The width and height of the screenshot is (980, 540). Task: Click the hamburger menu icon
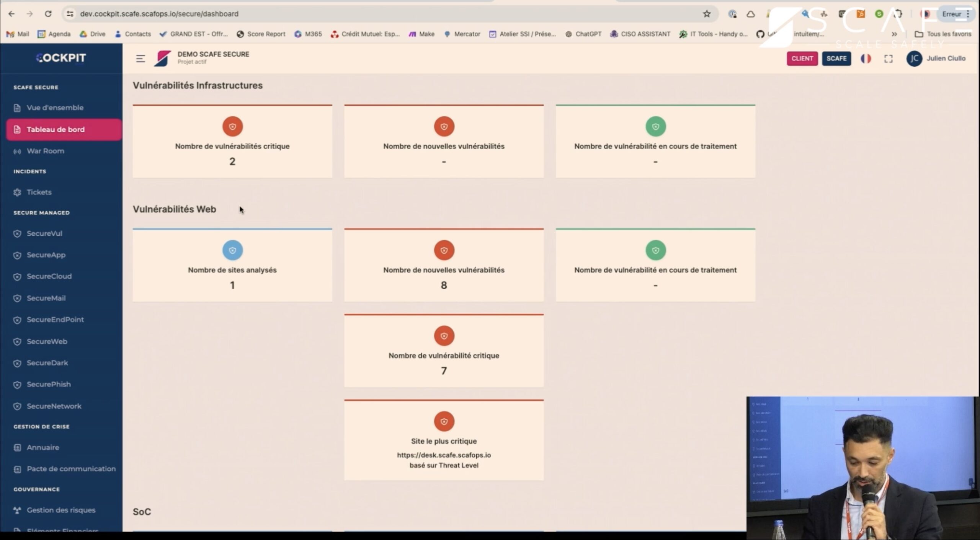point(140,58)
